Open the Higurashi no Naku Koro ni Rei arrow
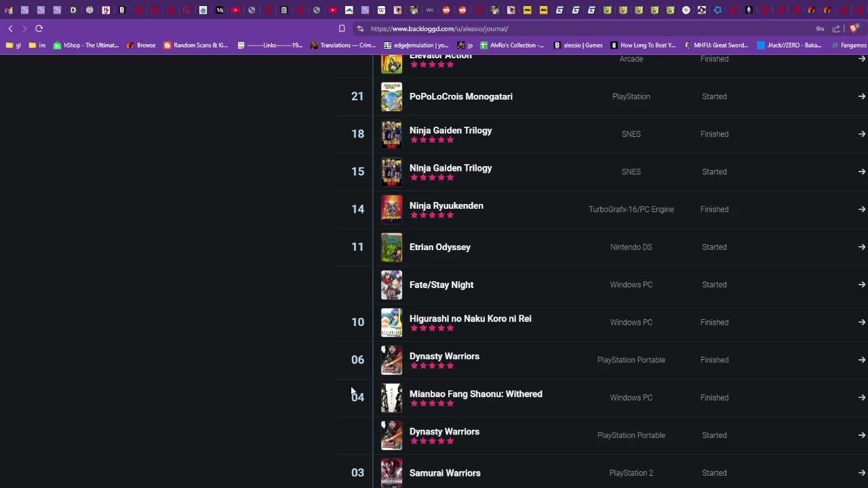The image size is (868, 488). pos(861,322)
